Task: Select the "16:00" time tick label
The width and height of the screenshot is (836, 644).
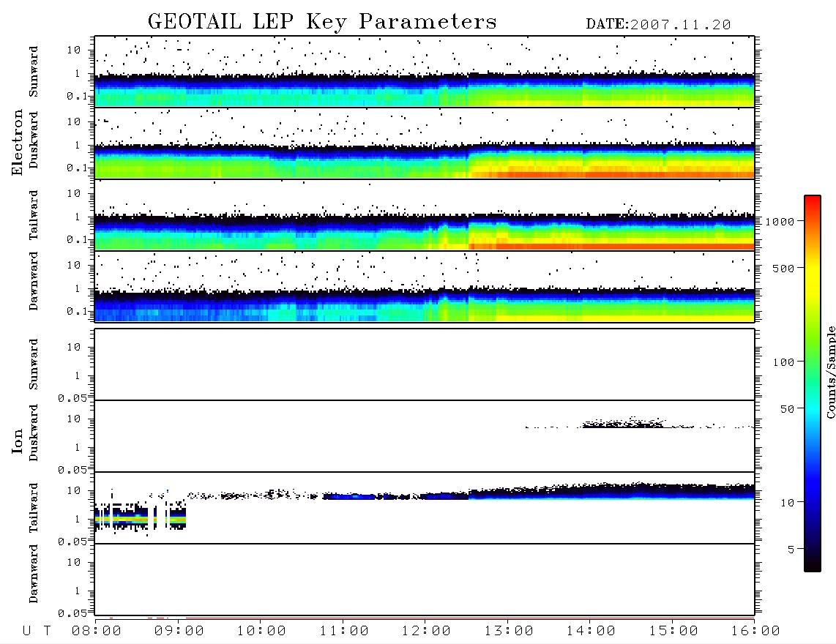Action: [755, 632]
